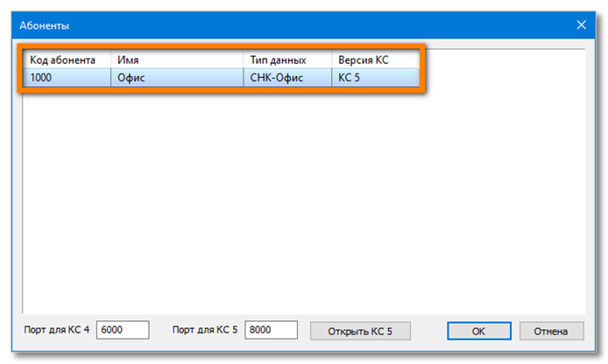Image resolution: width=608 pixels, height=364 pixels.
Task: Click divider between "Имя" and "Тип данных" headers
Action: pos(244,59)
